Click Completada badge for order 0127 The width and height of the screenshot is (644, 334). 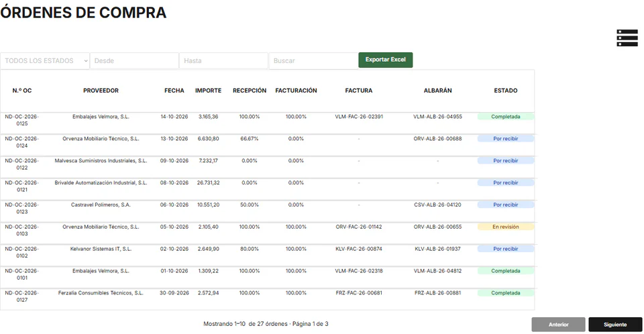pos(506,293)
